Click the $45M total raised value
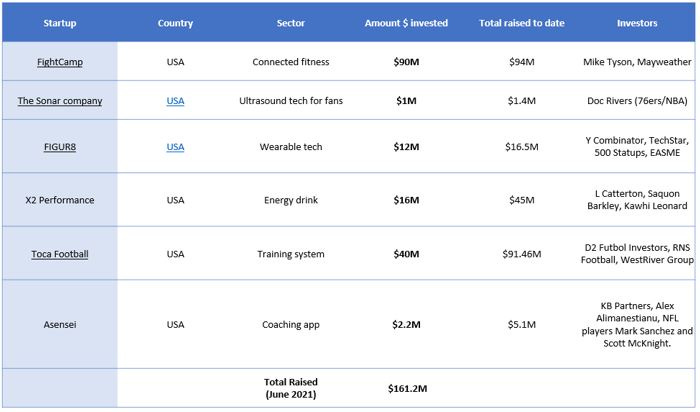This screenshot has height=412, width=700. pos(522,200)
